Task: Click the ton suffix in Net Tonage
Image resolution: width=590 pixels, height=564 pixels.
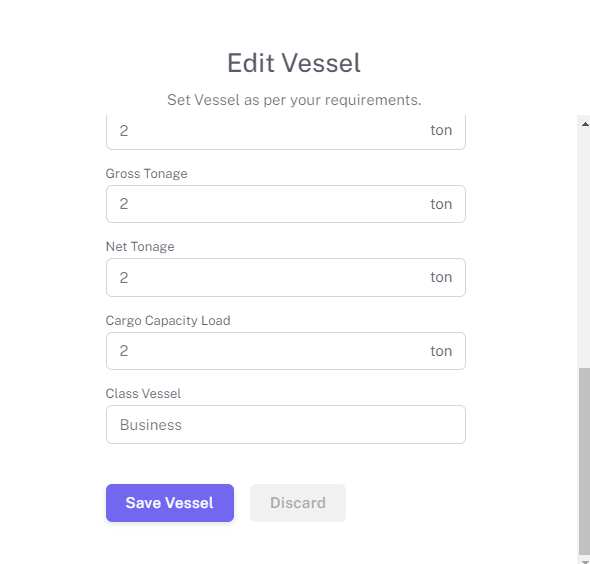Action: (x=441, y=277)
